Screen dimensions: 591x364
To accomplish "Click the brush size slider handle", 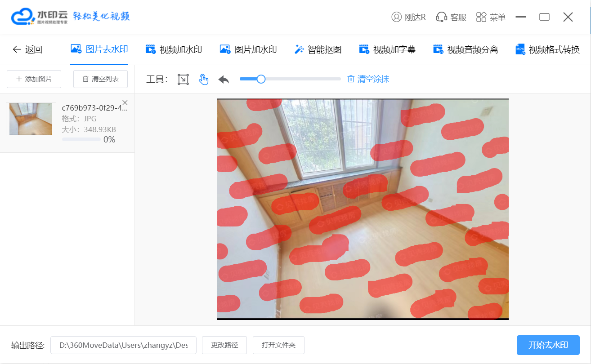I will 261,79.
